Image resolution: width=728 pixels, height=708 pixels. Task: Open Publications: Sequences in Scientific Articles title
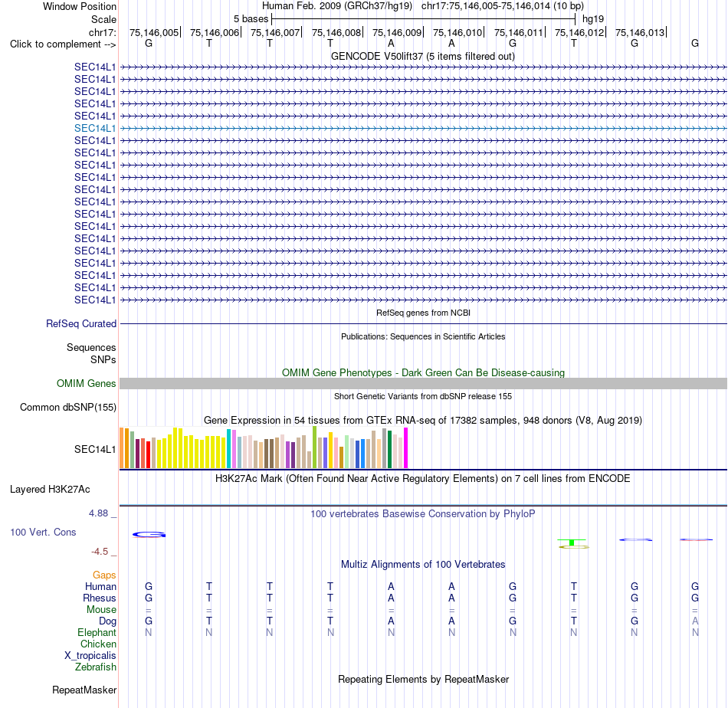pyautogui.click(x=423, y=336)
